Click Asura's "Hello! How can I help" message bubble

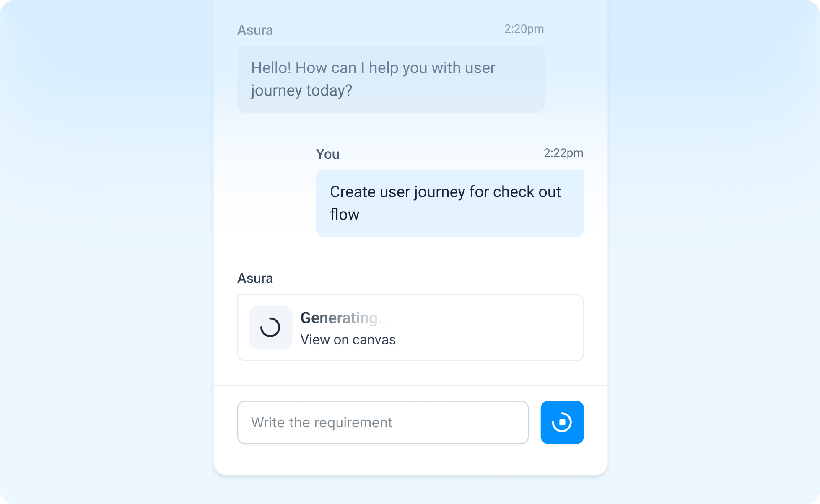coord(390,79)
